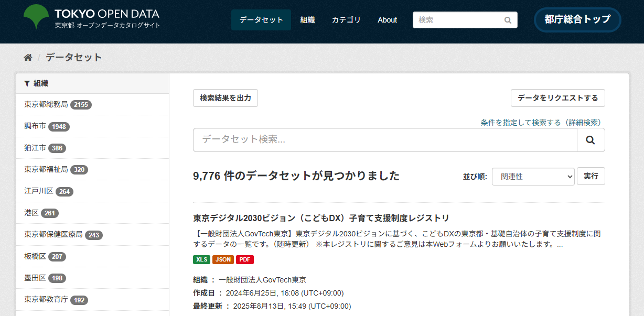Click the Tokyo Open Data tree logo
644x316 pixels.
35,17
